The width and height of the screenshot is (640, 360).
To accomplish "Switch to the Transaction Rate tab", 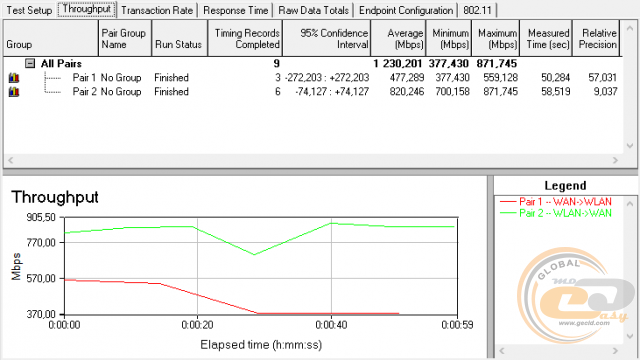I will (x=157, y=10).
